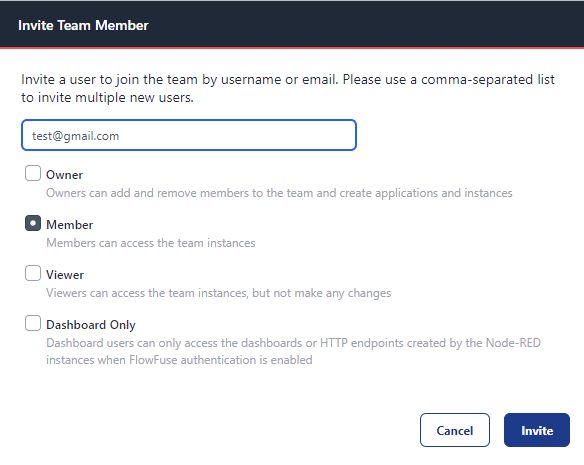The height and width of the screenshot is (465, 584).
Task: Click the blank dialog area left of Cancel
Action: pos(216,430)
